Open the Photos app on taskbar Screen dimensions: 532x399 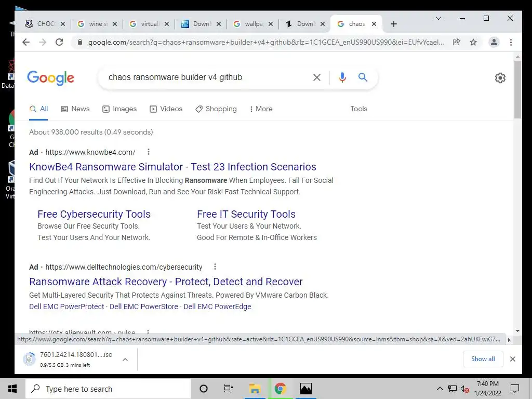[305, 389]
